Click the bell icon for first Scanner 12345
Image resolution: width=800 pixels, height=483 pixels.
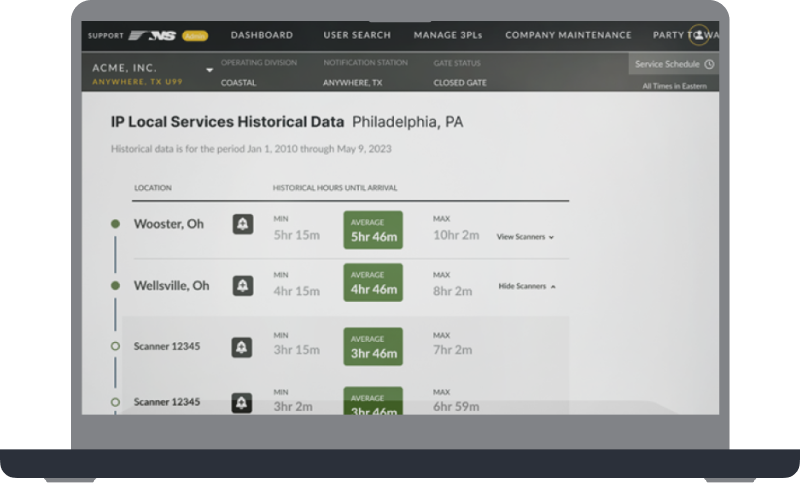[x=242, y=347]
